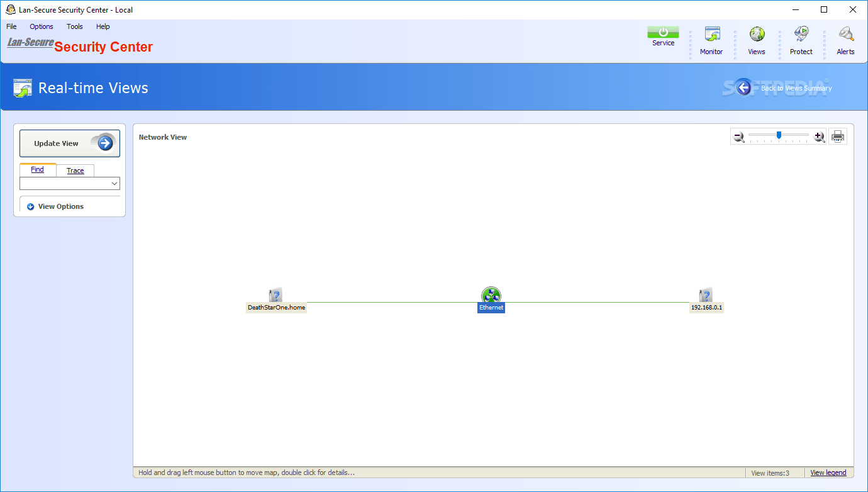
Task: Select the 192.168.0.1 device node icon
Action: (706, 295)
